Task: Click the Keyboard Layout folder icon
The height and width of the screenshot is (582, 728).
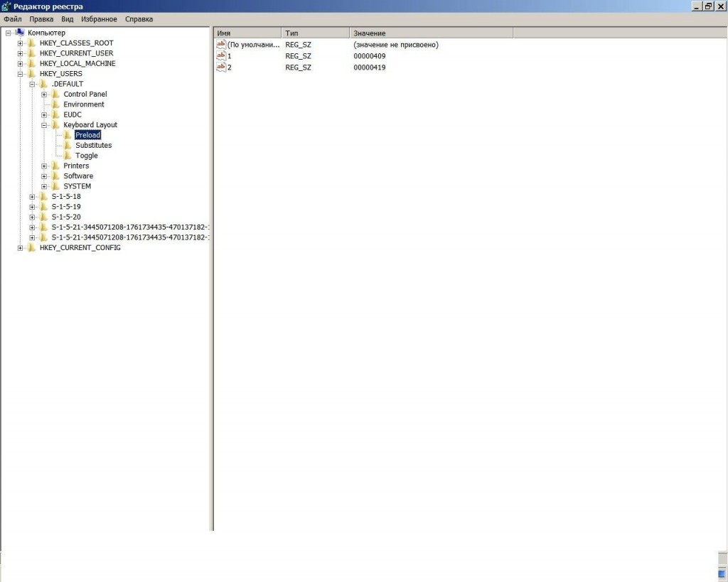Action: (x=57, y=124)
